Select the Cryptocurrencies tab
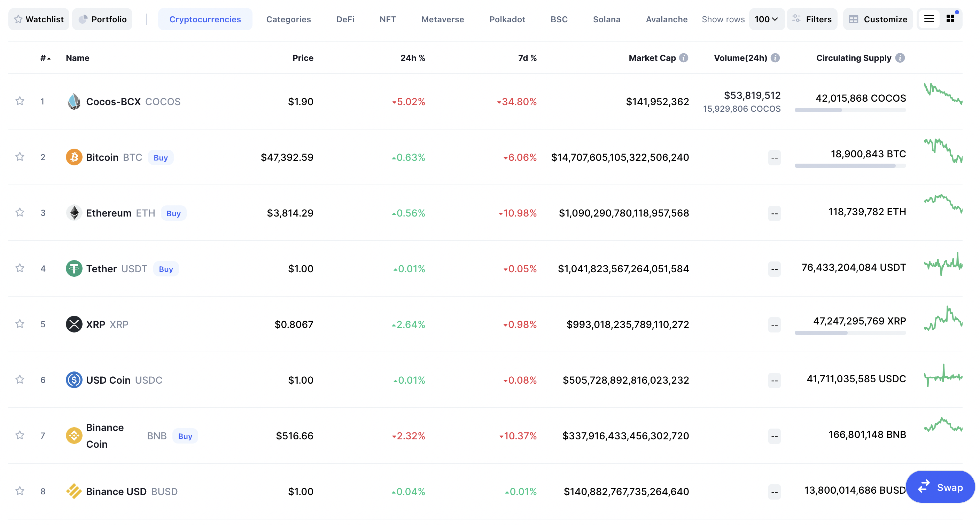 tap(205, 19)
